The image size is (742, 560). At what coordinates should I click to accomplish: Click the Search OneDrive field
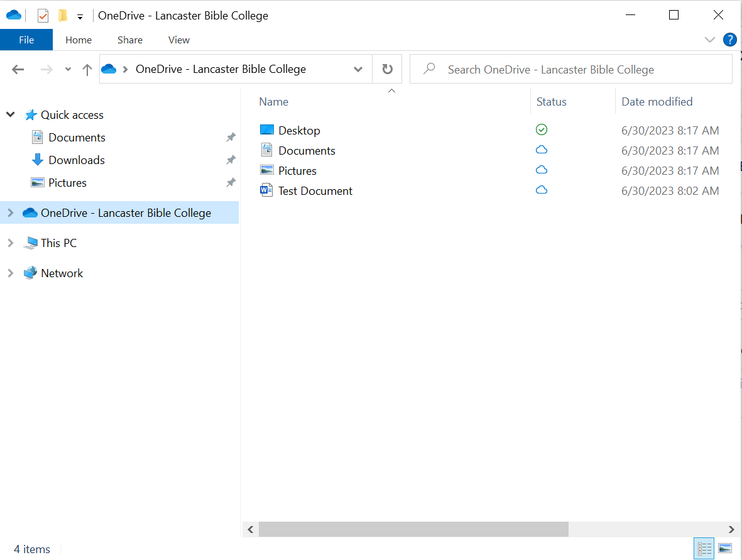click(x=570, y=69)
